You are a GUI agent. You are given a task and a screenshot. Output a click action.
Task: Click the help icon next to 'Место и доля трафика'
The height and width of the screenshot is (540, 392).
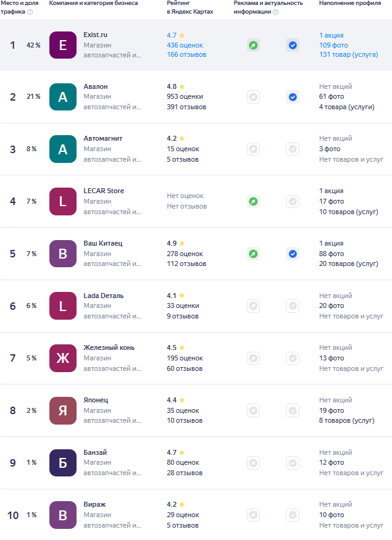click(30, 12)
